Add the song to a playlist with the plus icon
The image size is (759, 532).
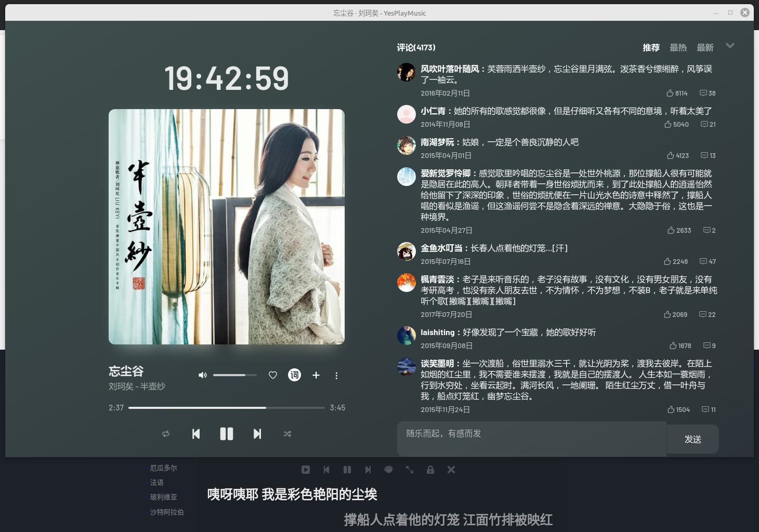click(x=316, y=375)
